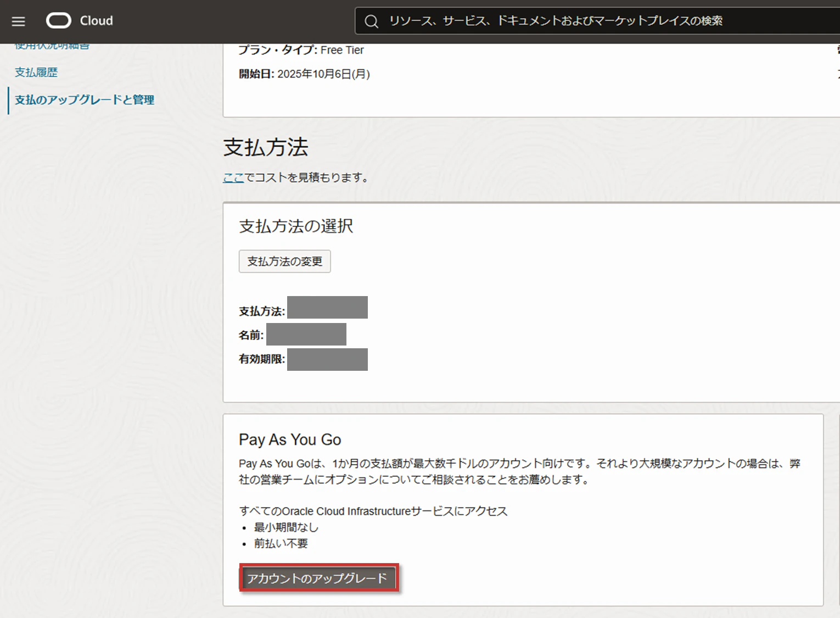Click the Pay As You Go heading
Viewport: 840px width, 618px height.
tap(290, 439)
